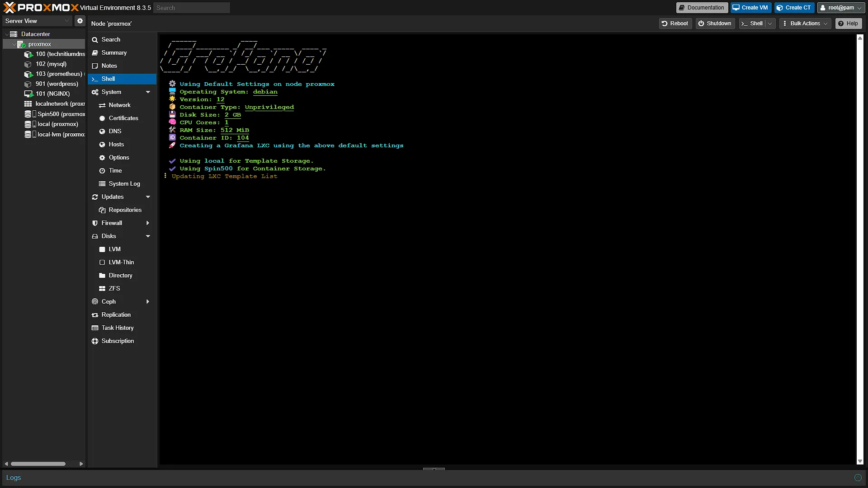Open the node Notes panel

(122, 66)
